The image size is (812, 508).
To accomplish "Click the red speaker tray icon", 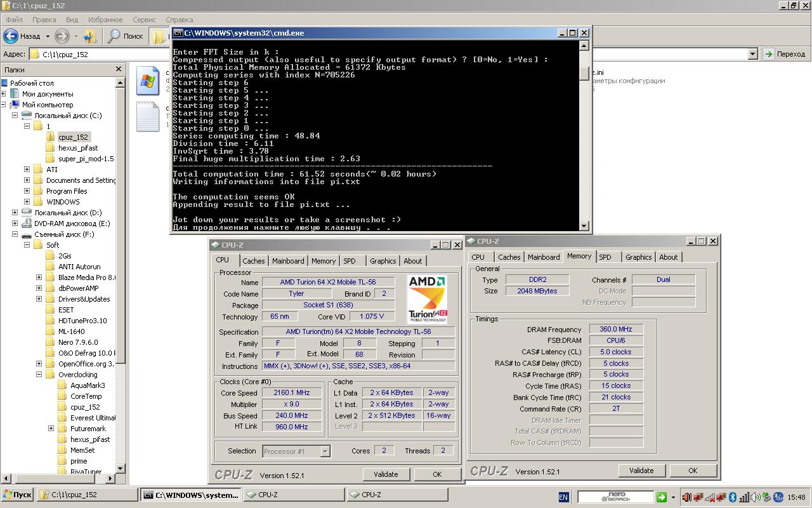I will [x=687, y=497].
